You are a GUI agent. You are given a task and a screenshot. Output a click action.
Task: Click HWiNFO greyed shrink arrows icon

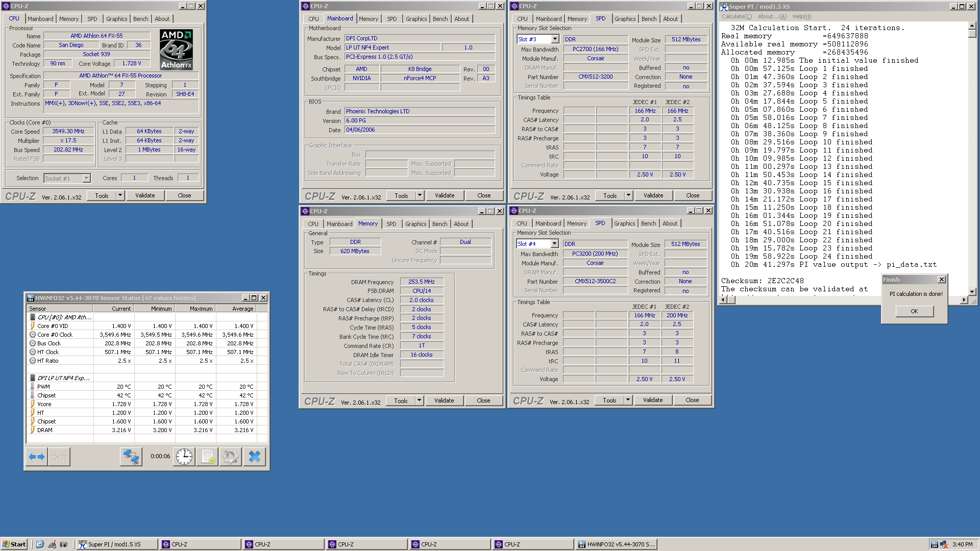click(x=59, y=457)
